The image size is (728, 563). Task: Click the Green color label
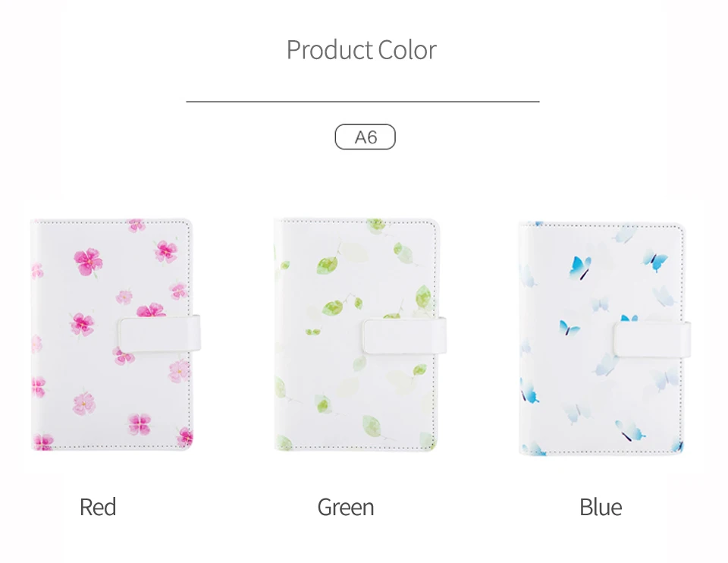tap(346, 507)
